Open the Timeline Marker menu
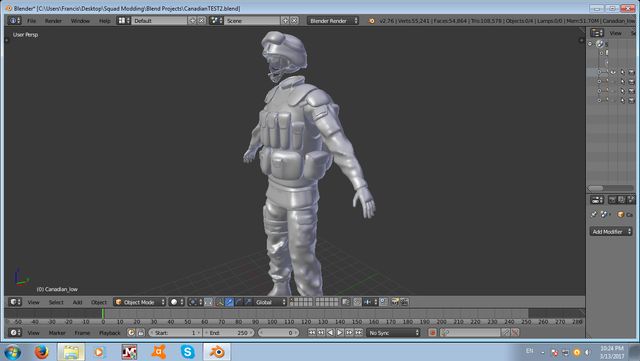640x361 pixels. click(x=57, y=333)
